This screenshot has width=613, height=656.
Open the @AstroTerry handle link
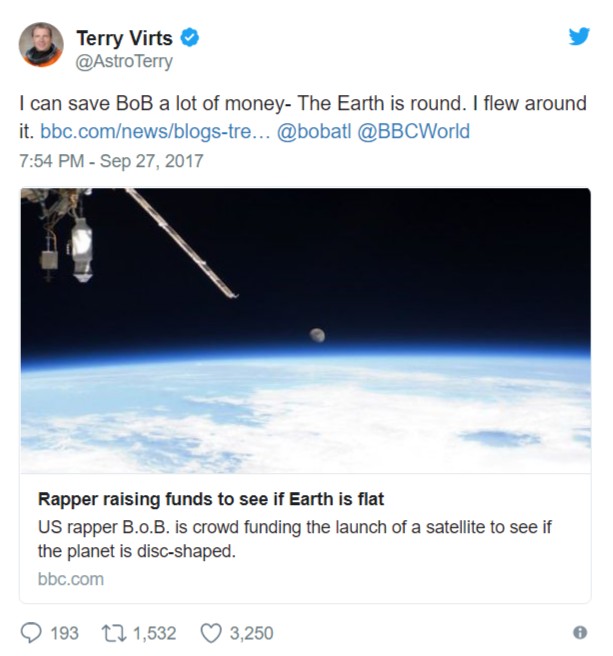pyautogui.click(x=124, y=61)
